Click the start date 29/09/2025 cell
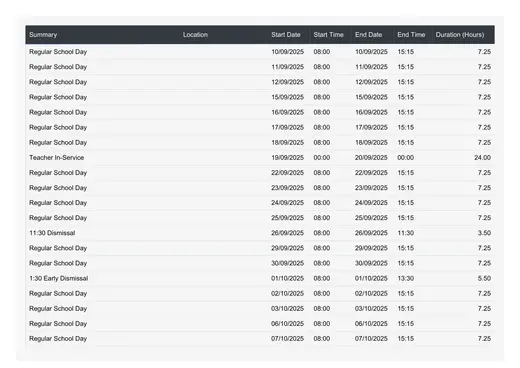Screen dimensions: 520x368 pos(287,248)
